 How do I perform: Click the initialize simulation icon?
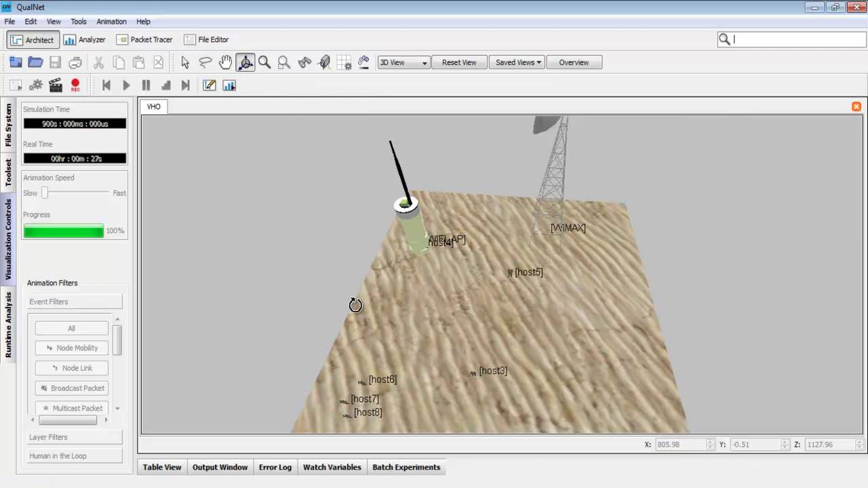click(x=16, y=85)
